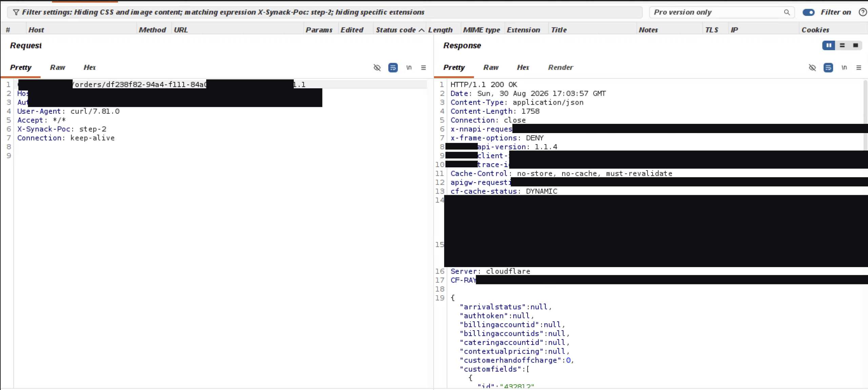868x390 pixels.
Task: Switch Response view to Raw tab
Action: 491,68
